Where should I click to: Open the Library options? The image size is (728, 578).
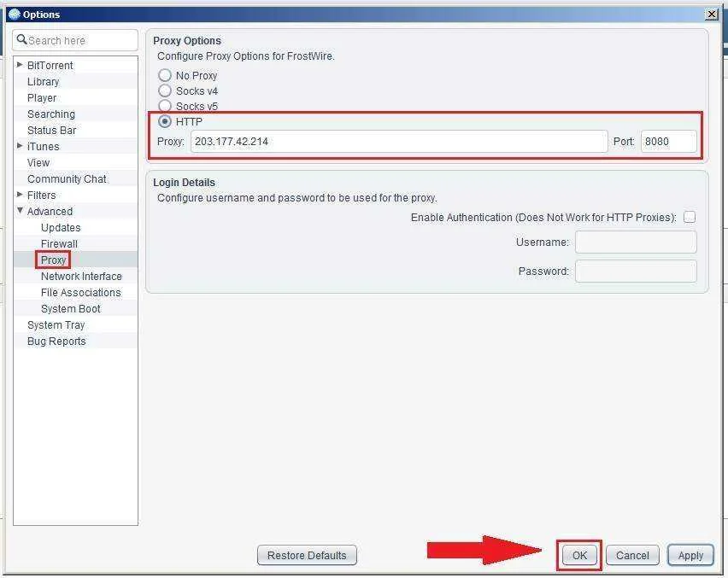(44, 82)
